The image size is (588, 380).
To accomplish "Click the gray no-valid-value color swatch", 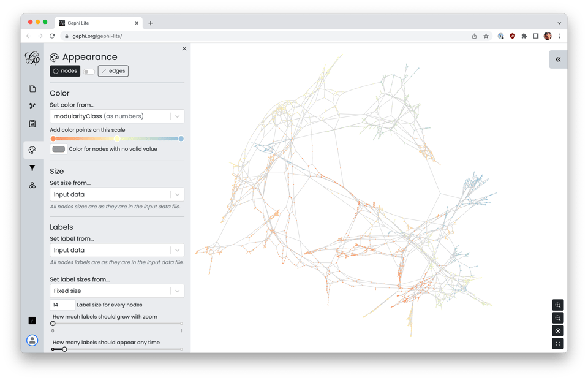I will [59, 149].
